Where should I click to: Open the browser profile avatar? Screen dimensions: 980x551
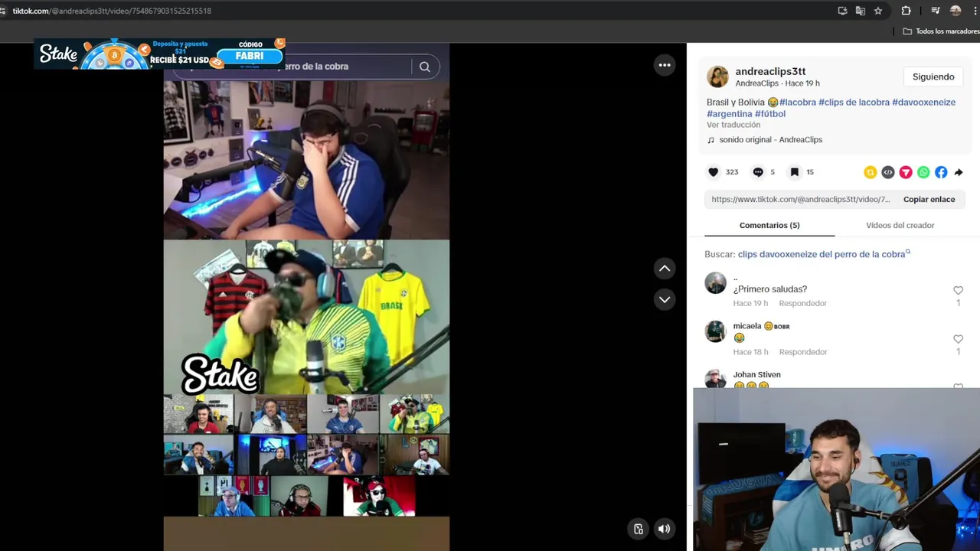[955, 11]
